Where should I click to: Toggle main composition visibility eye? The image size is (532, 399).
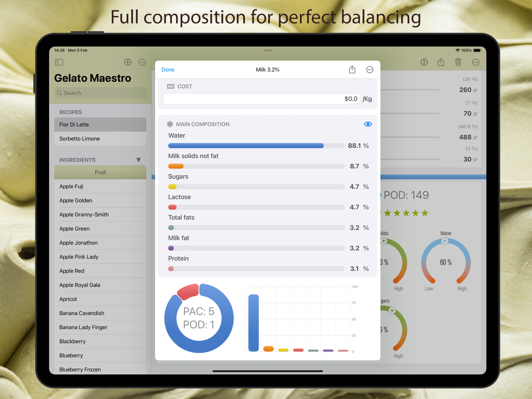click(368, 124)
